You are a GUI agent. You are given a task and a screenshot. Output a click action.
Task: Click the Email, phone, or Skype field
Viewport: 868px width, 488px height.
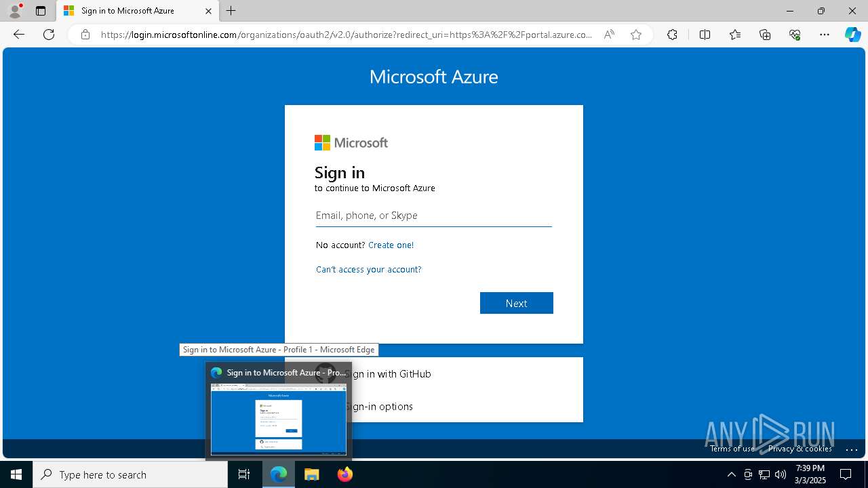click(433, 216)
